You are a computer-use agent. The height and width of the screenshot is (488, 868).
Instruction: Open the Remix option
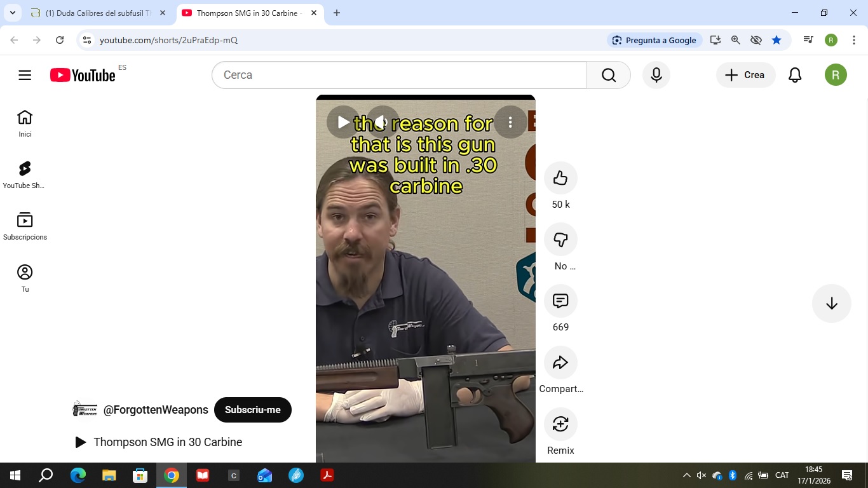click(x=560, y=424)
